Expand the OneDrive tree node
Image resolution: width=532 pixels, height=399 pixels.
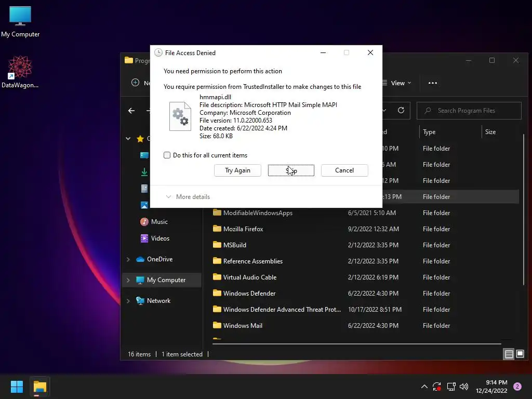click(x=128, y=259)
